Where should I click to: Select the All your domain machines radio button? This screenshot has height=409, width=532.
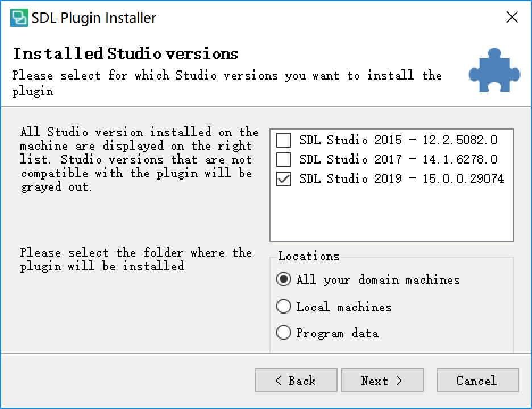coord(284,279)
